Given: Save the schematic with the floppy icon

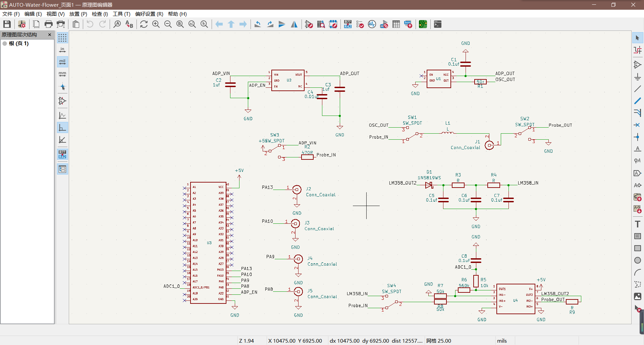Looking at the screenshot, I should 7,24.
